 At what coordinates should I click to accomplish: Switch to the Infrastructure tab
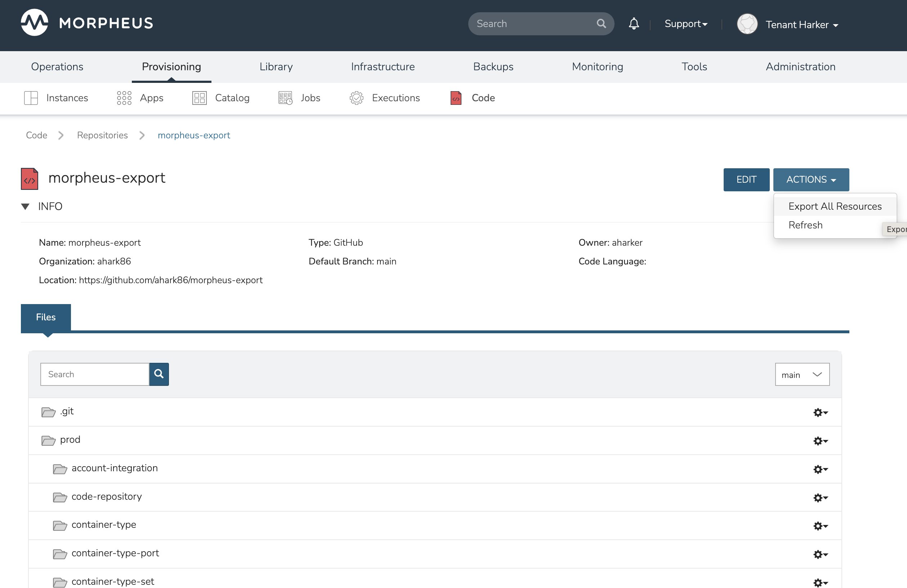(383, 67)
